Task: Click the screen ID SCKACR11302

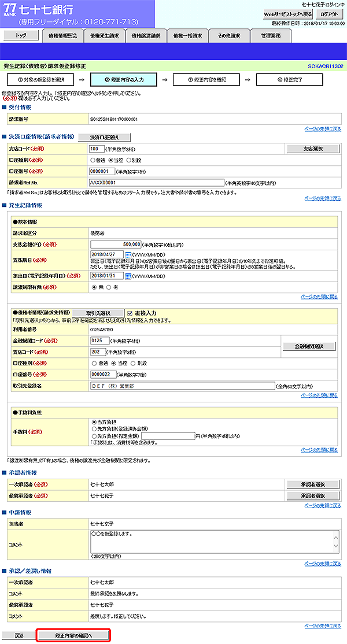Action: (x=325, y=66)
